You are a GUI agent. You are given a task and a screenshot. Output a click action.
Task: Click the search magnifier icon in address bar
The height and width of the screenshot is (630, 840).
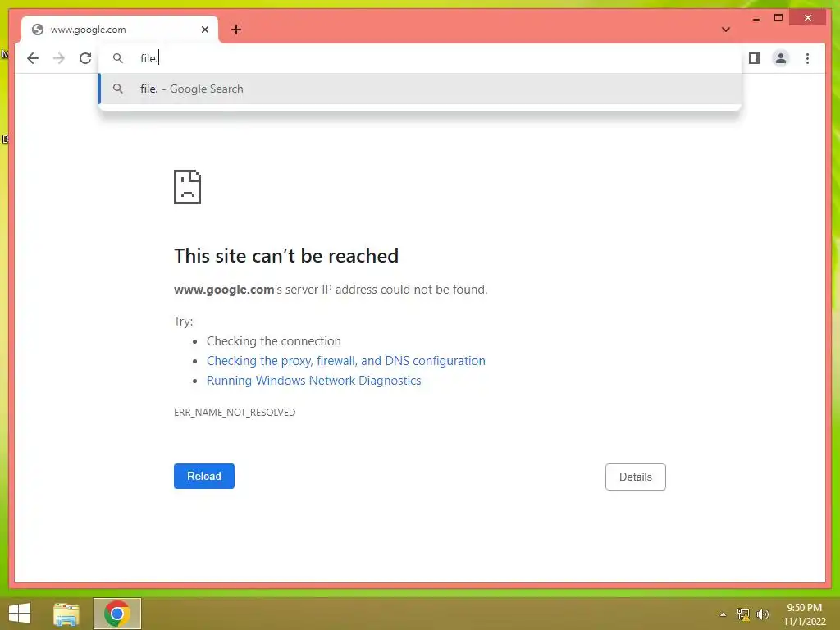click(118, 58)
